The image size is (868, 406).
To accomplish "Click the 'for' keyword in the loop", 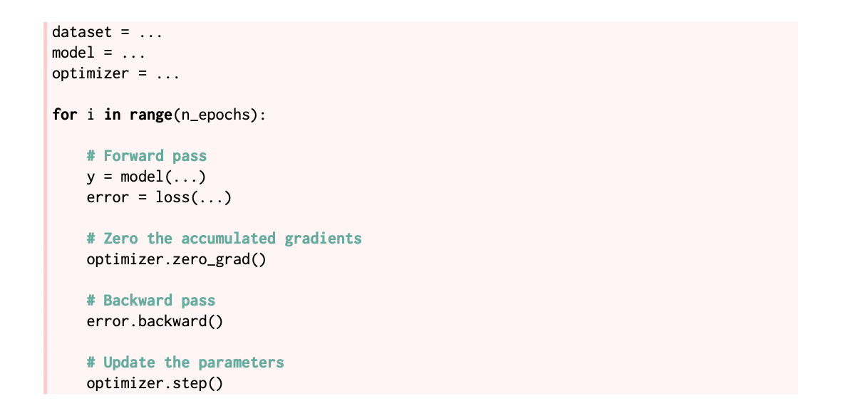I will pyautogui.click(x=65, y=115).
